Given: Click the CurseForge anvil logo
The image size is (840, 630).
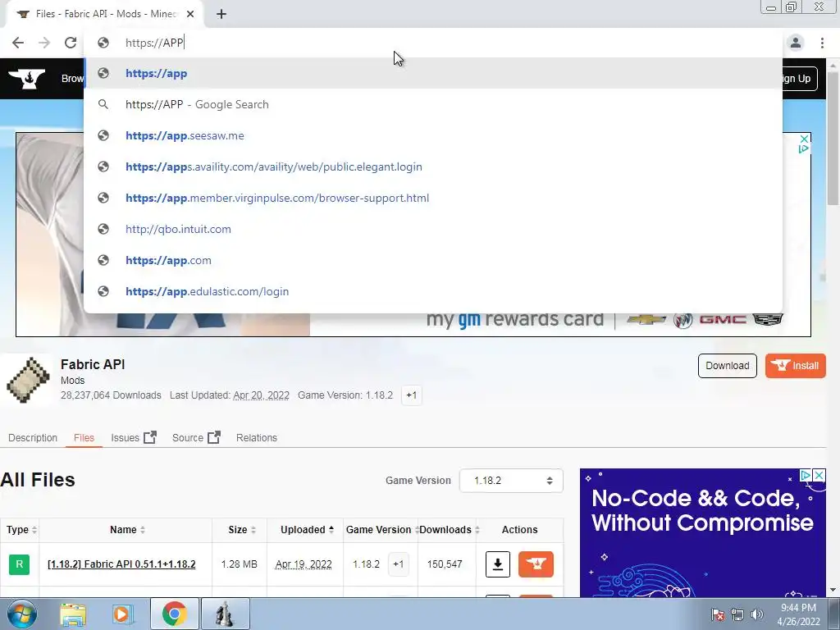Looking at the screenshot, I should coord(27,79).
